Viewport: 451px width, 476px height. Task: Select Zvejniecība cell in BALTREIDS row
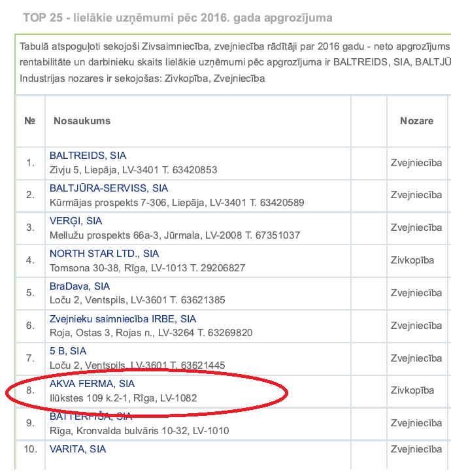click(x=416, y=163)
